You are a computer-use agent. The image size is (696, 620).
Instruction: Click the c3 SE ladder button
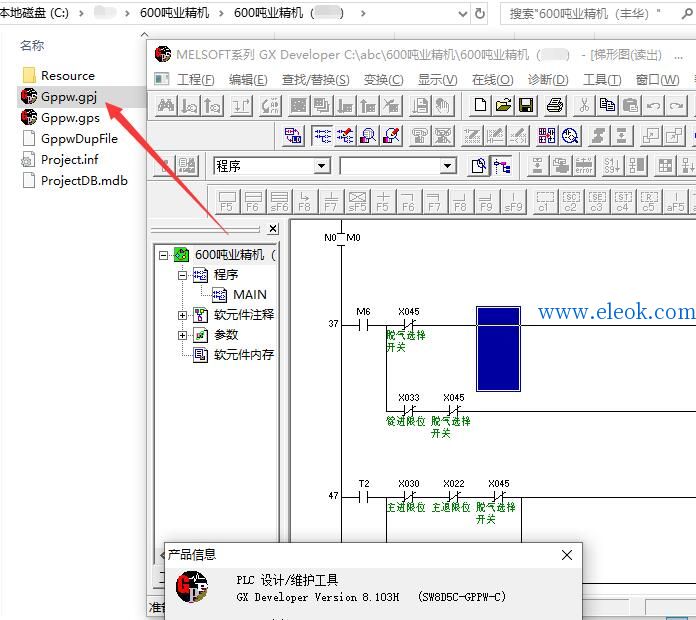597,201
